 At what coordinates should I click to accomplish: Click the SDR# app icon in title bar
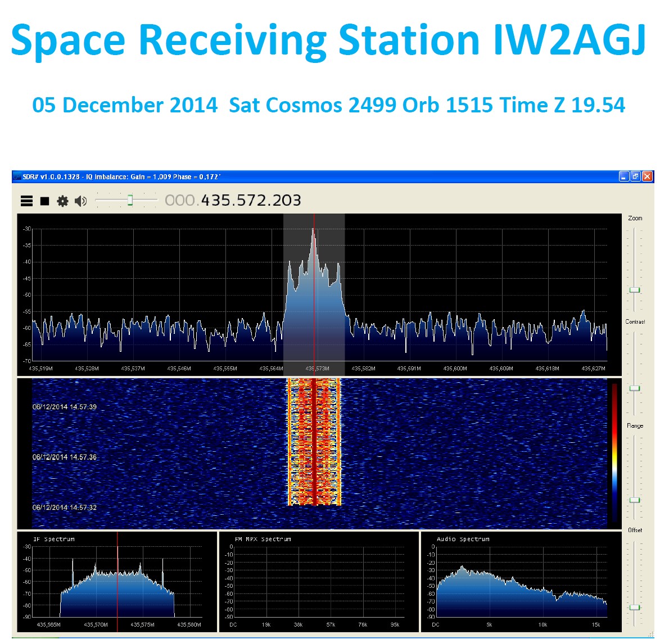(17, 177)
